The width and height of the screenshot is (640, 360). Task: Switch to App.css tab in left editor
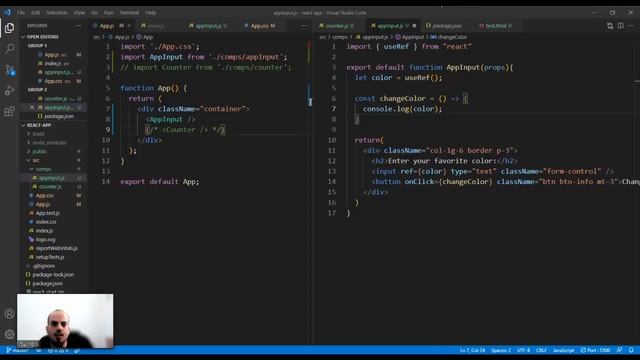260,26
